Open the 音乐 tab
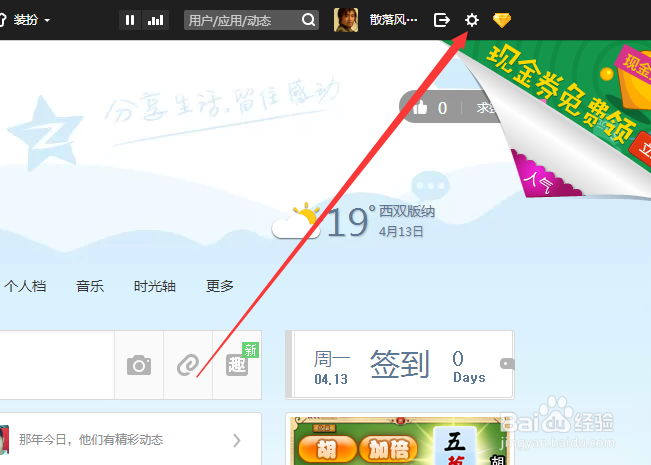This screenshot has height=465, width=651. click(x=90, y=286)
